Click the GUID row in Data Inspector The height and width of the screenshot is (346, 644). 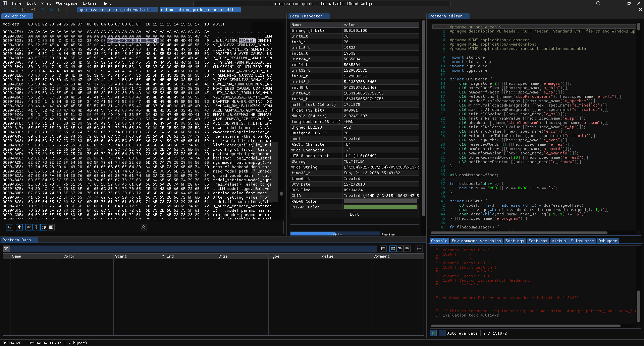(355, 196)
